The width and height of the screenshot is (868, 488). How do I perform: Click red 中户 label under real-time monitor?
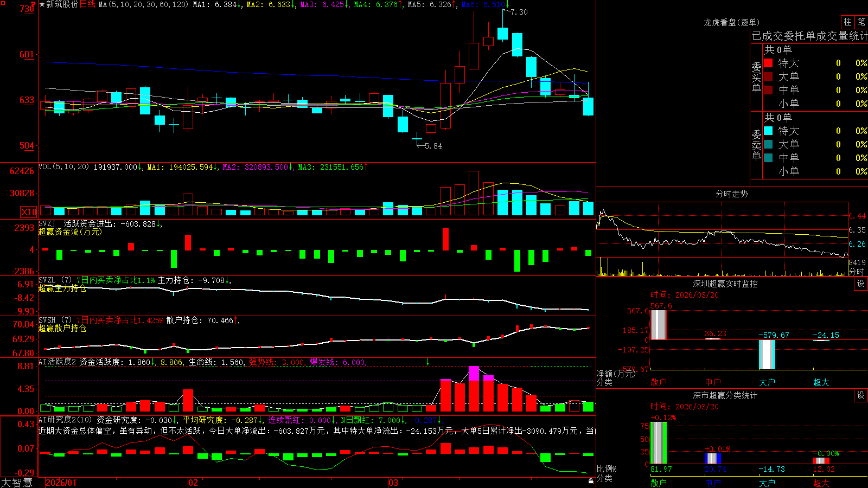(x=712, y=382)
